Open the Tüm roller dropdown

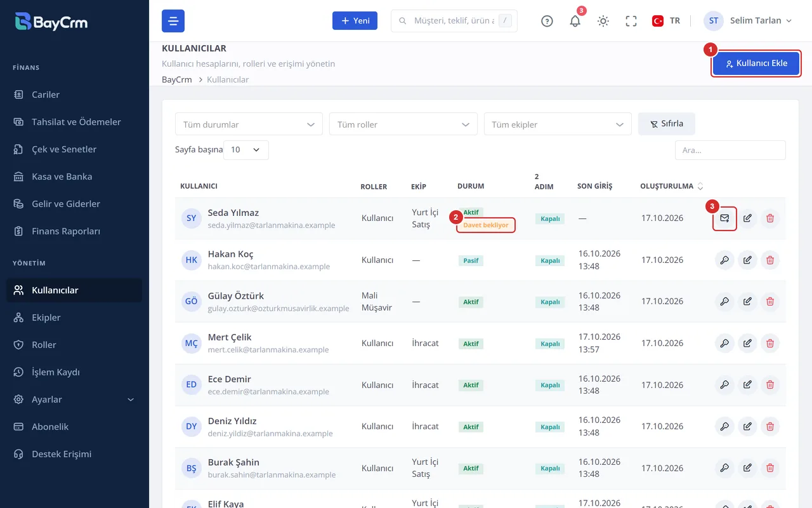(x=403, y=124)
